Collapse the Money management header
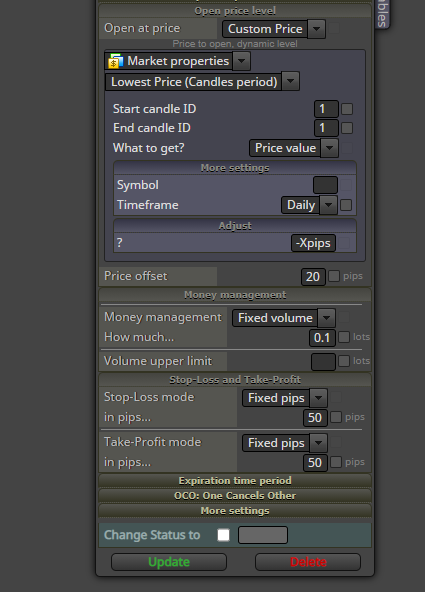Viewport: 425px width, 592px height. point(235,295)
